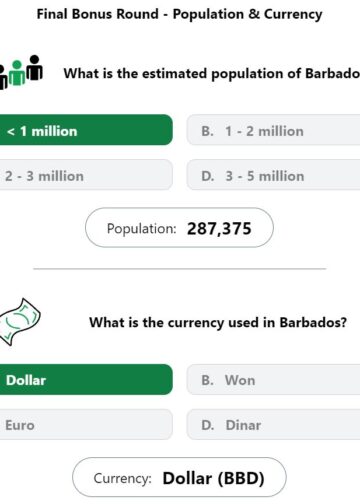
Task: Select answer B. Won
Action: [273, 379]
